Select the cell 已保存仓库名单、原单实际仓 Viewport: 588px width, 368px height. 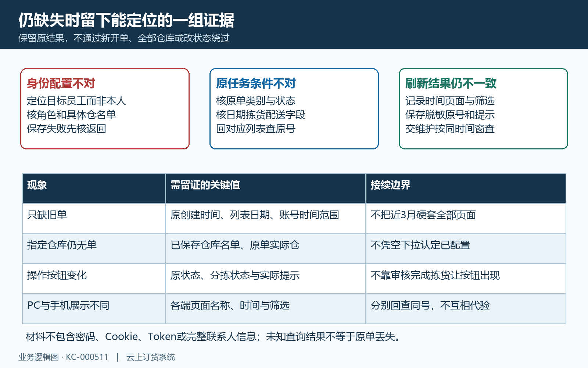click(x=266, y=249)
